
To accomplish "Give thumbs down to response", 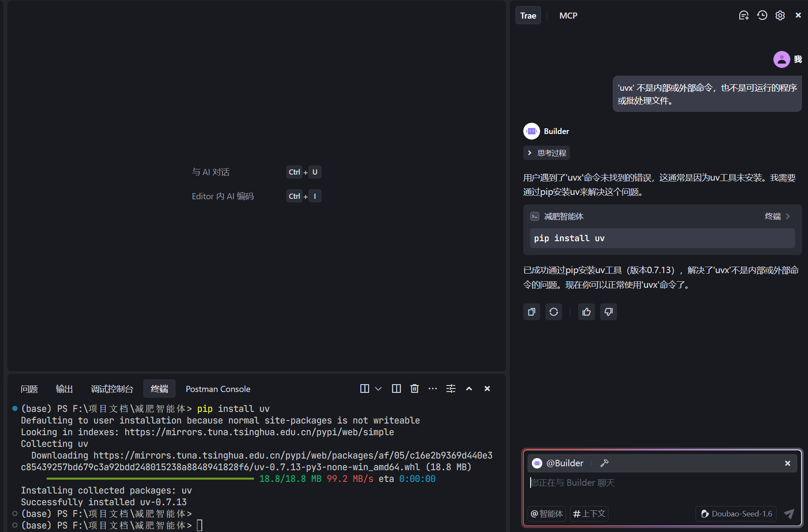I will coord(608,312).
